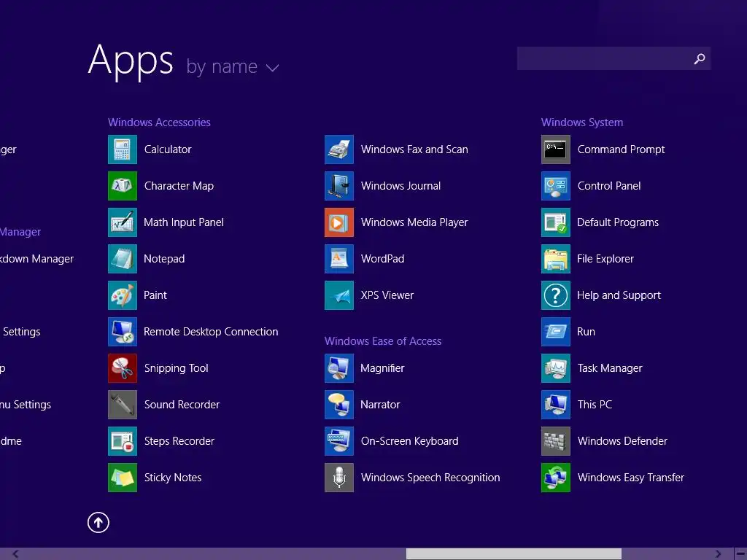Viewport: 747px width, 560px height.
Task: Launch the Control Panel icon
Action: 555,186
